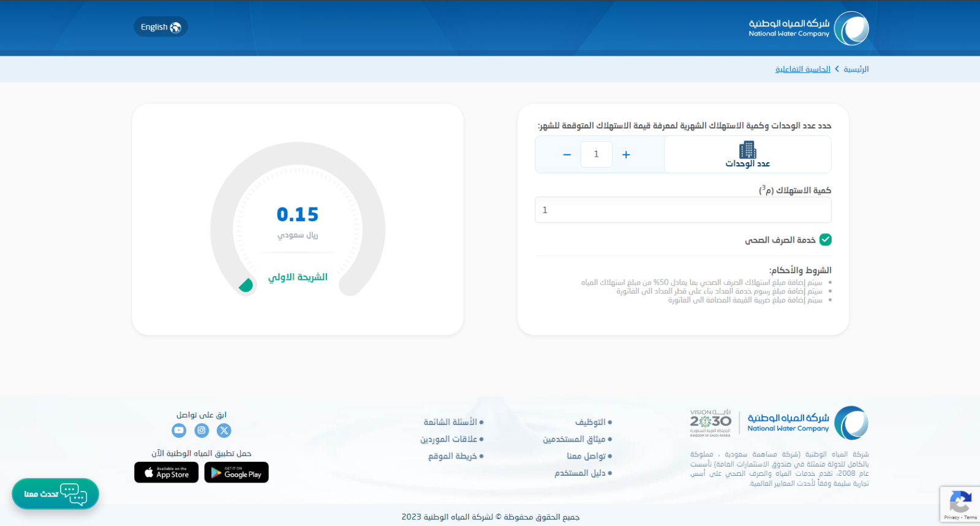Click the Vision 2030 logo in footer
The image size is (980, 526).
[x=710, y=423]
